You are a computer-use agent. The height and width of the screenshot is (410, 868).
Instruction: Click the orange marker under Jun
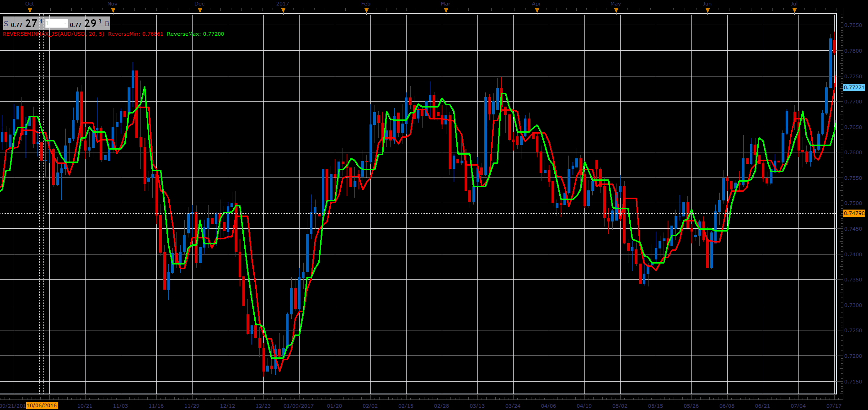pyautogui.click(x=707, y=10)
